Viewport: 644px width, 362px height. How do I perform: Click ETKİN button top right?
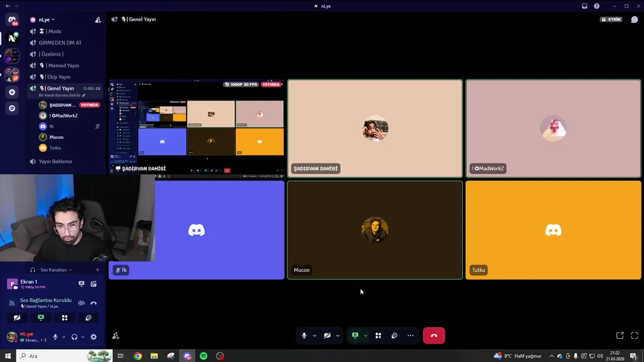[x=611, y=20]
